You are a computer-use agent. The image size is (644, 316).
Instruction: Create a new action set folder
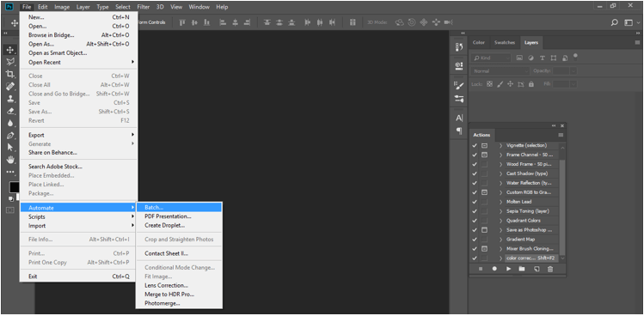tap(522, 269)
